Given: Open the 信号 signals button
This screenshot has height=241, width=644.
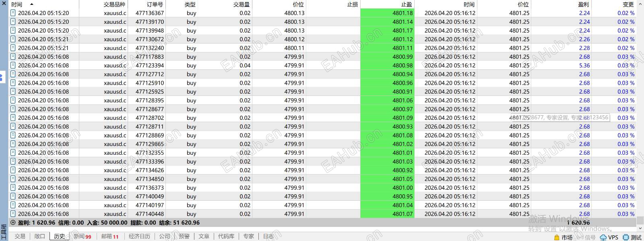Looking at the screenshot, I should tap(586, 237).
